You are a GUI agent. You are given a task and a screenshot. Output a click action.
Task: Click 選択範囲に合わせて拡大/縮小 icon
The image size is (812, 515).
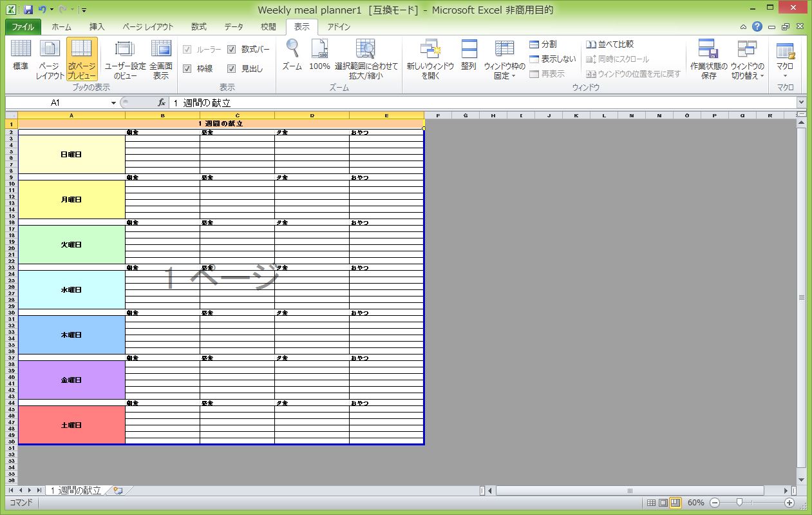366,57
